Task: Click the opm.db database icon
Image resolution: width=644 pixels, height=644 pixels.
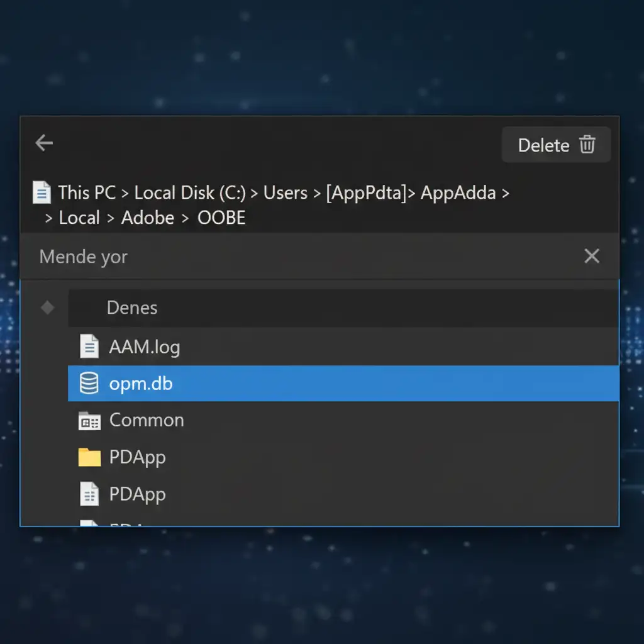Action: (89, 384)
